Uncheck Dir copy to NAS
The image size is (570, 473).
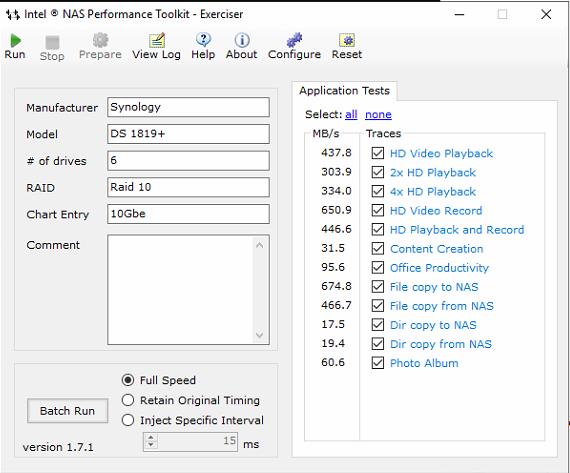click(x=378, y=325)
